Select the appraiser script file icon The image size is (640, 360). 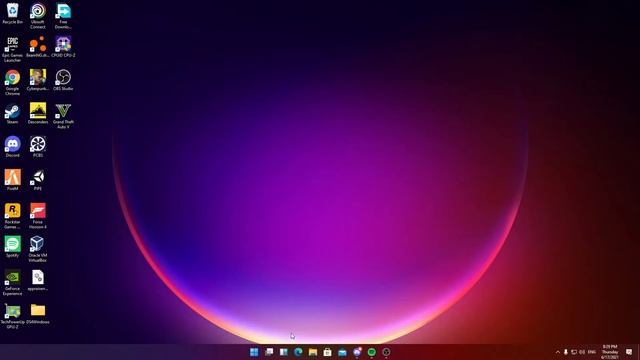tap(38, 280)
